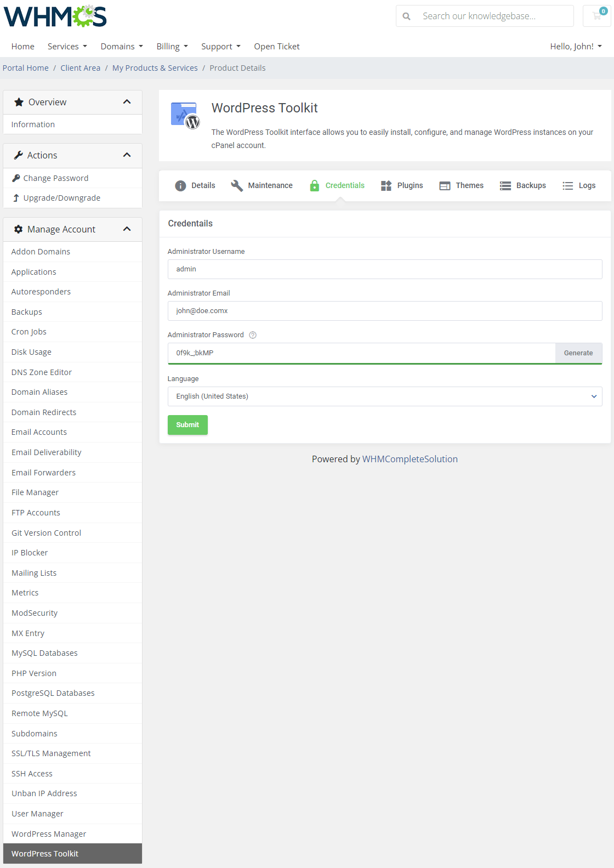Open Git Version Control in sidebar
Viewport: 614px width, 868px height.
pyautogui.click(x=72, y=533)
